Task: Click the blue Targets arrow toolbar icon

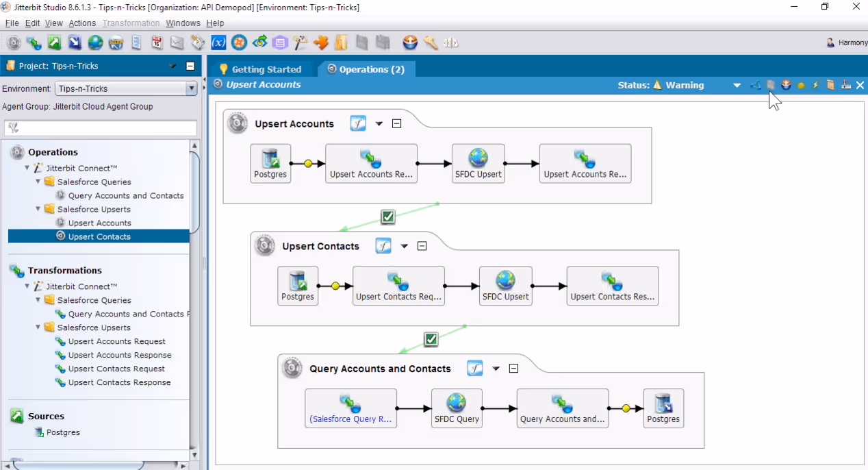Action: (x=75, y=42)
